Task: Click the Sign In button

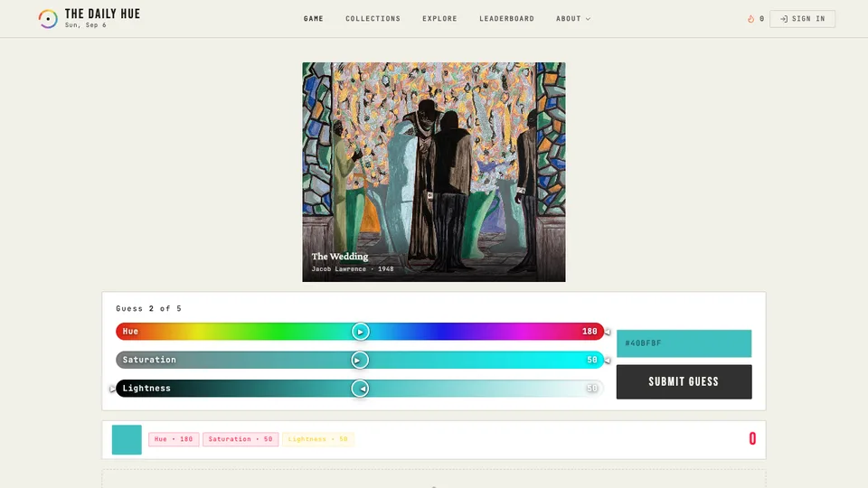Action: coord(802,19)
